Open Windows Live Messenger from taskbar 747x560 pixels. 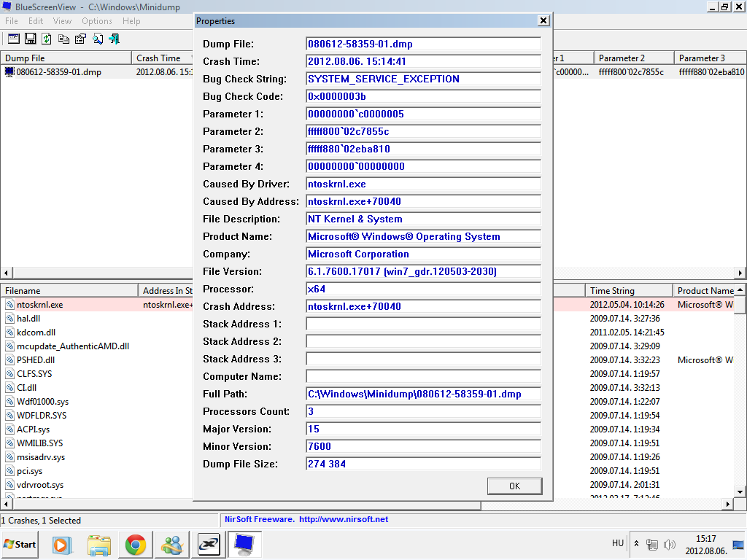coord(172,545)
